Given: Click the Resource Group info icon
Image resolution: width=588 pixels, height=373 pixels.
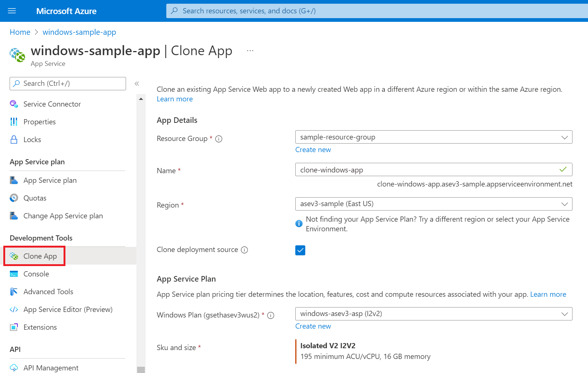Looking at the screenshot, I should pos(219,139).
